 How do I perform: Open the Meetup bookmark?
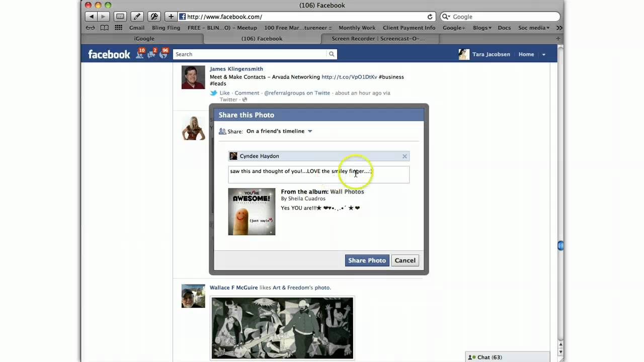click(222, 28)
